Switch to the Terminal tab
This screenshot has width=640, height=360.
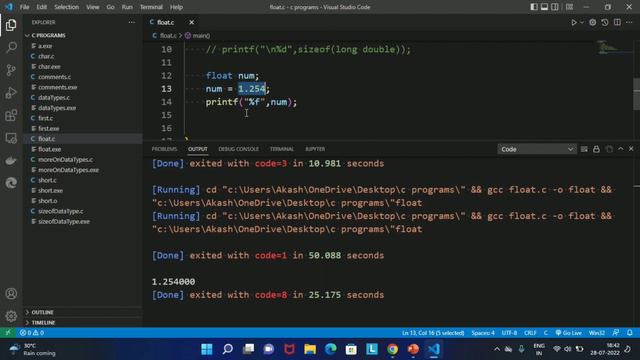[x=282, y=149]
